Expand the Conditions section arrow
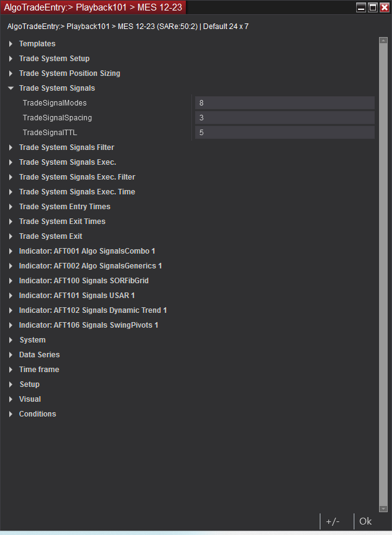Image resolution: width=392 pixels, height=535 pixels. pyautogui.click(x=10, y=414)
